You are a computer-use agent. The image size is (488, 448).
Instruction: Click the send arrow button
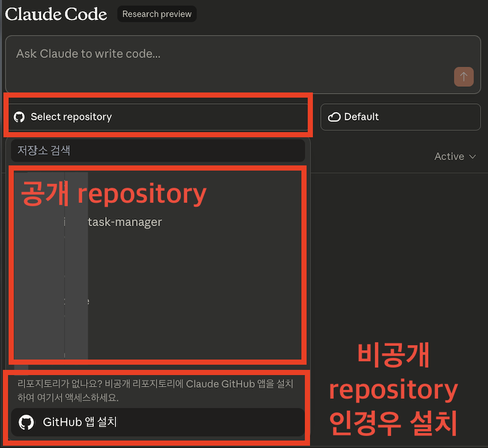tap(463, 76)
